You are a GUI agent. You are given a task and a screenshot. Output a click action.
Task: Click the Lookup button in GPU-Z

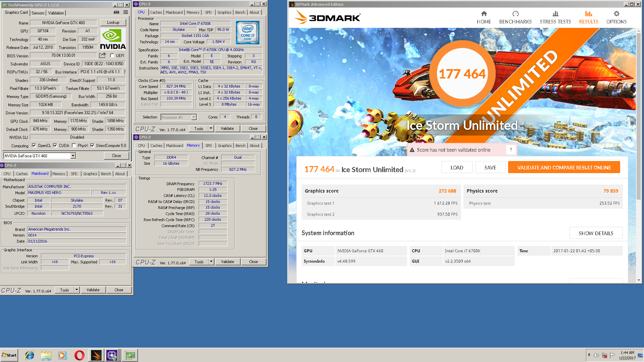coord(113,22)
